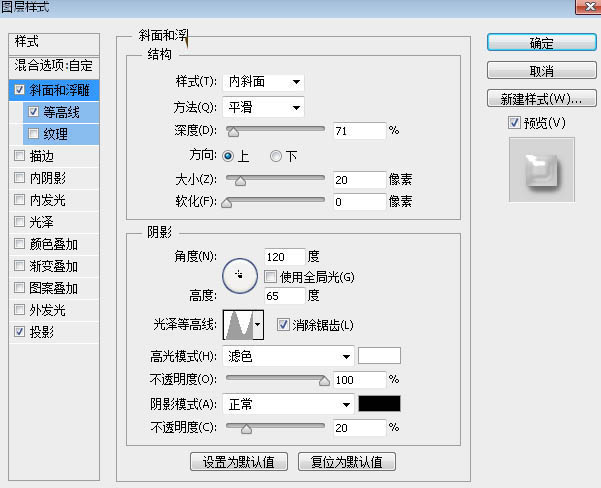Open the 高光模式(H) dropdown showing 滤色
Viewport: 601px width, 488px height.
click(x=288, y=357)
